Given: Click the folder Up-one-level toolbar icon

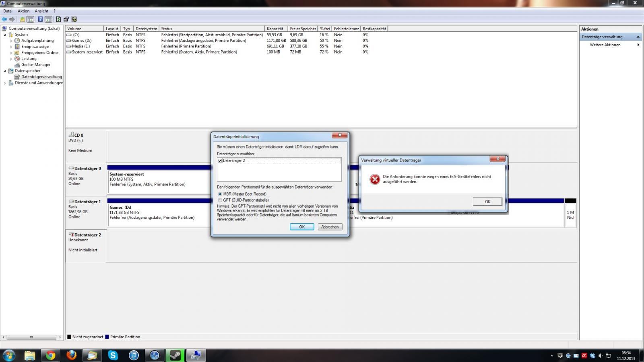Looking at the screenshot, I should tap(23, 19).
